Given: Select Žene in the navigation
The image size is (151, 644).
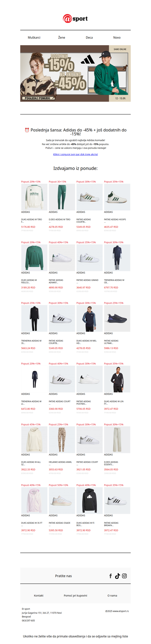Looking at the screenshot, I should click(x=62, y=38).
